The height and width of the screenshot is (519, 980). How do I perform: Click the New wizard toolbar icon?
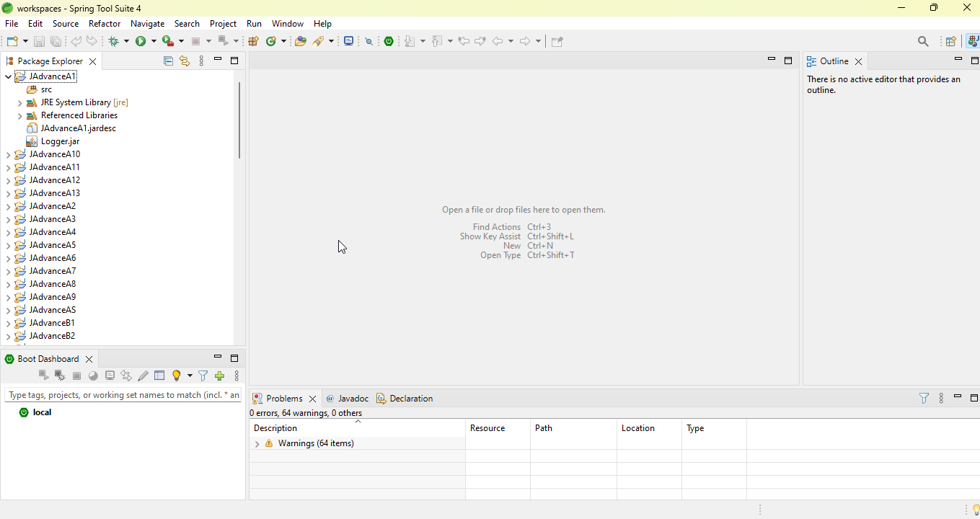point(12,41)
